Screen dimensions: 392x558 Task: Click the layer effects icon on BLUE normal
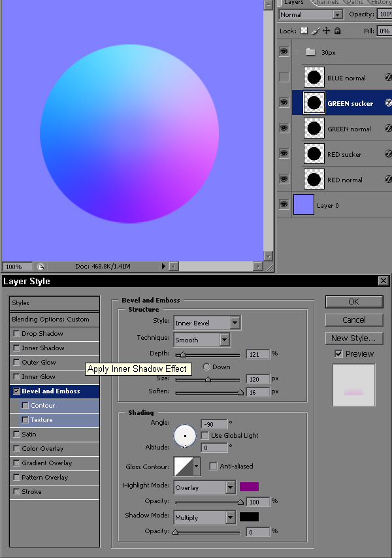click(x=389, y=78)
